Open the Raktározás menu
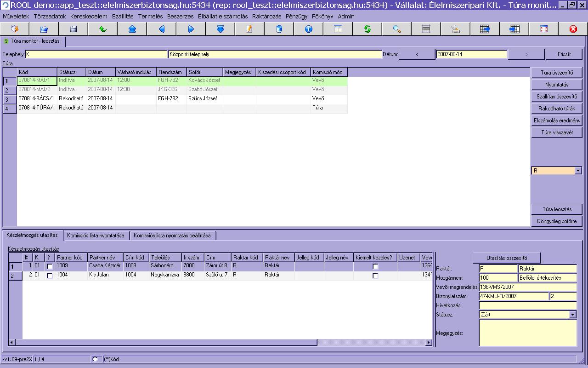 click(x=266, y=16)
